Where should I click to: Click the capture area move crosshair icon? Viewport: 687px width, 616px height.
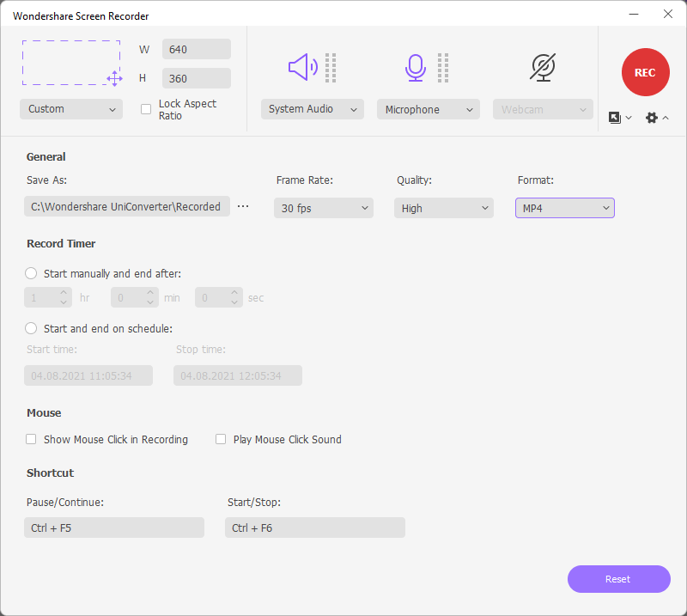[x=114, y=78]
